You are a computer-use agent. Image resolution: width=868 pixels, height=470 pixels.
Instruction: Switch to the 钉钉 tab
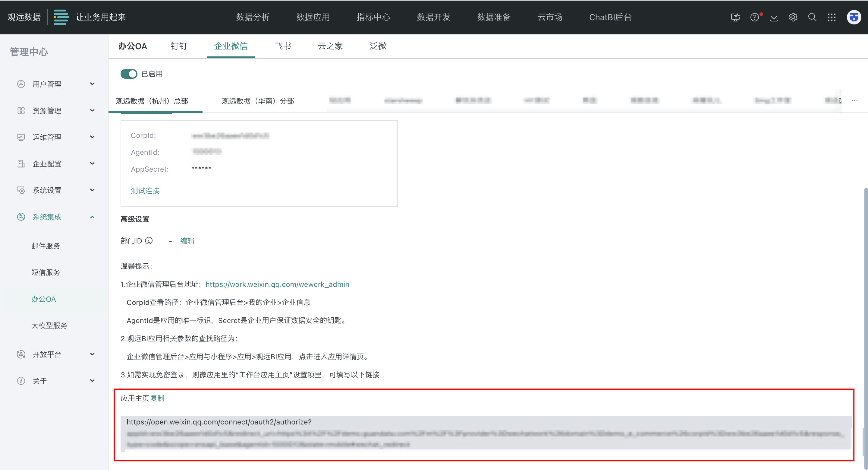tap(179, 46)
